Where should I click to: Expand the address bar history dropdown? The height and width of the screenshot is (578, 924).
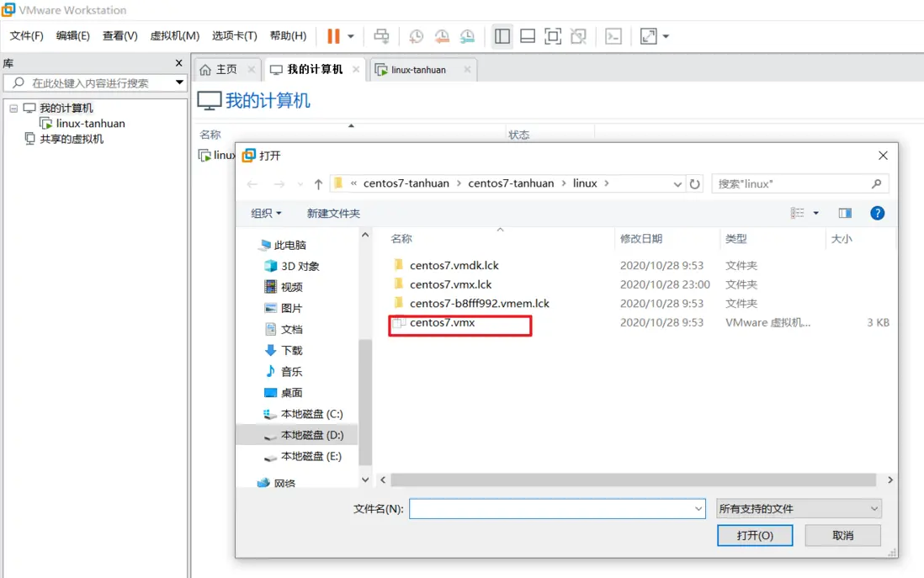tap(677, 184)
